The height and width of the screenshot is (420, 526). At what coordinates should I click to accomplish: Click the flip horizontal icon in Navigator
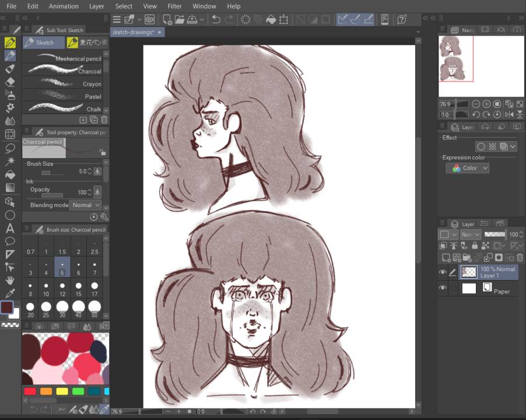[509, 114]
